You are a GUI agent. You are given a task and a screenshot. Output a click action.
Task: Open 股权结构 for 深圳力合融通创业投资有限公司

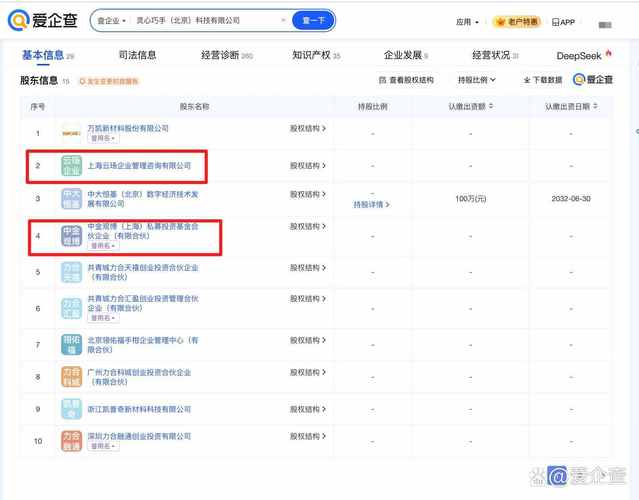pyautogui.click(x=308, y=436)
